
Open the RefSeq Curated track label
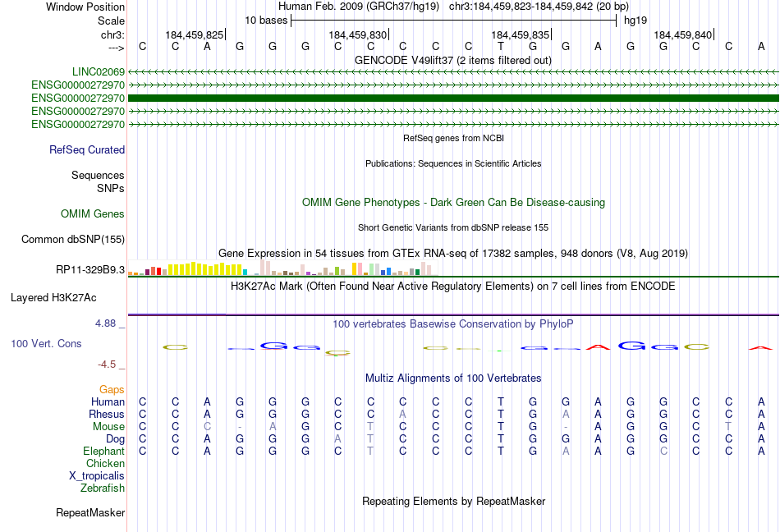coord(87,149)
